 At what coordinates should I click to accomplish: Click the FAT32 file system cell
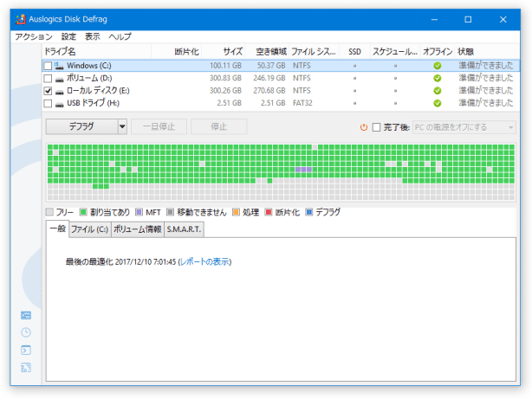pos(302,103)
